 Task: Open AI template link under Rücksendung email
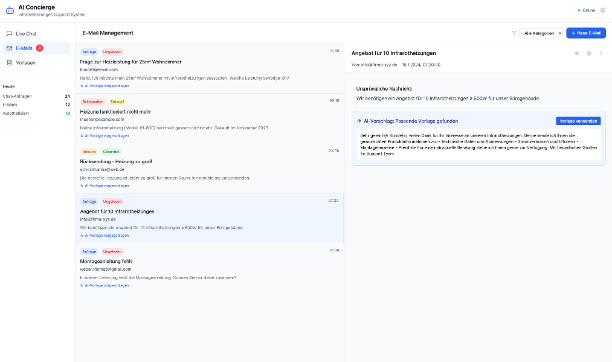pos(105,186)
